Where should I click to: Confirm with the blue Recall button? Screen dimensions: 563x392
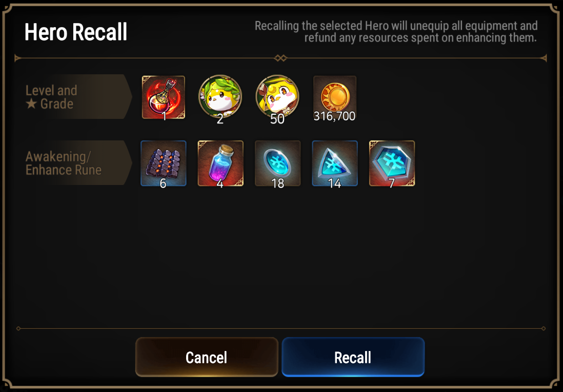tap(353, 357)
